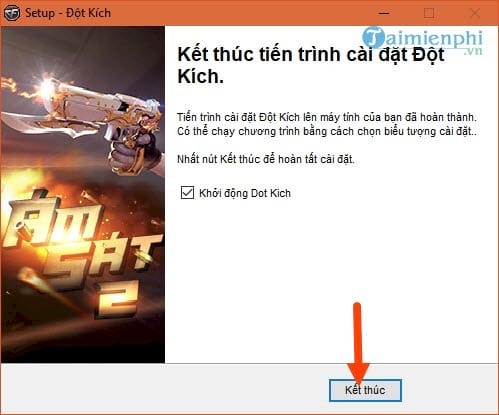Click the muzzle flash on the gun artwork

click(x=46, y=86)
